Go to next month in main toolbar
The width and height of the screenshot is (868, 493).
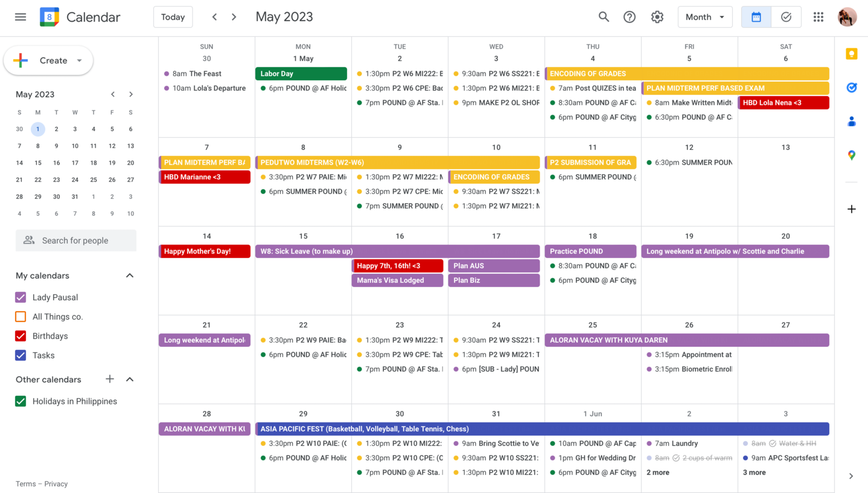234,17
